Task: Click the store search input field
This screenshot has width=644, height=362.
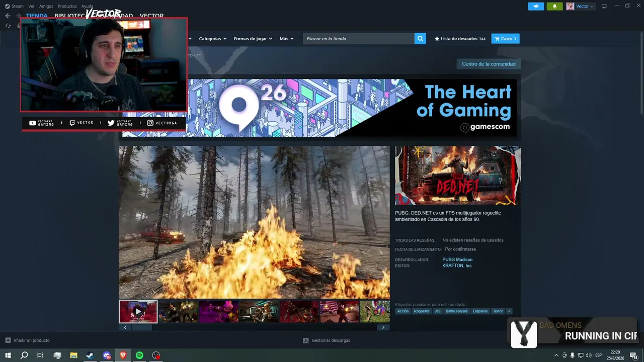Action: [x=359, y=39]
